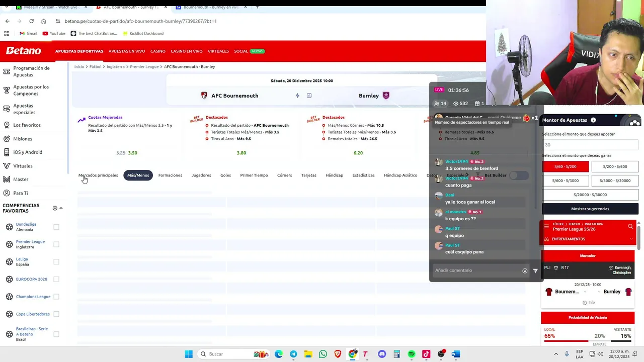Send the chat comment with arrow icon
The image size is (644, 362).
(x=535, y=270)
